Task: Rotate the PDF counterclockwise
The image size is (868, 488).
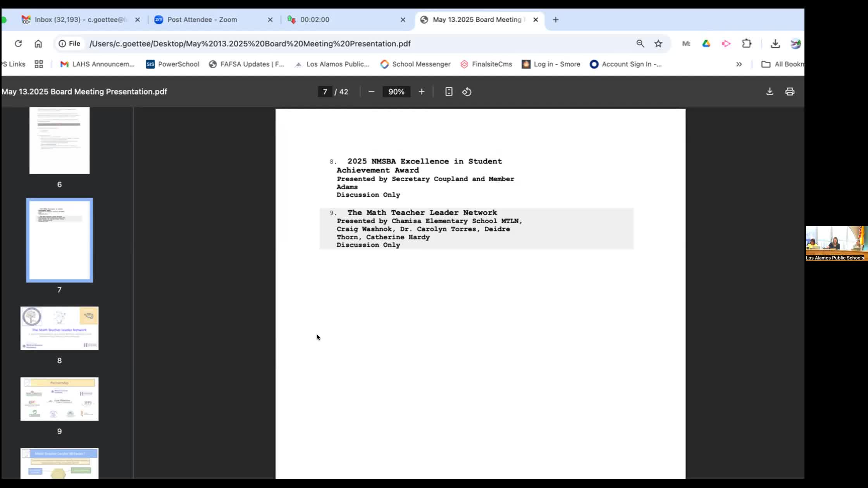Action: (467, 92)
